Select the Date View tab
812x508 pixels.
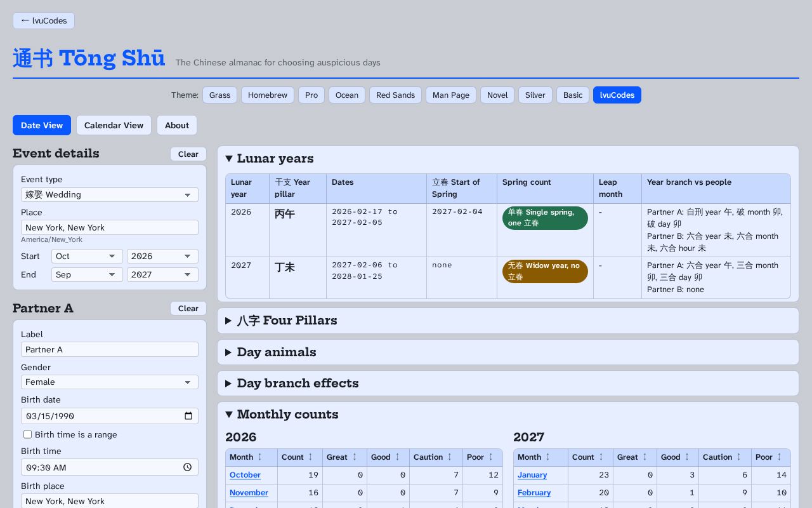coord(42,125)
